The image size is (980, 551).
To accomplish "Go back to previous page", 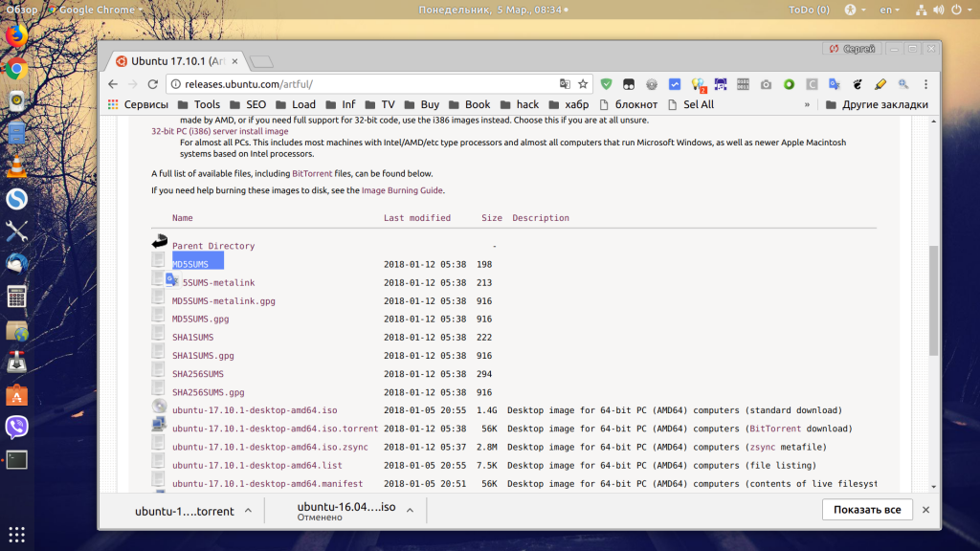I will [113, 84].
